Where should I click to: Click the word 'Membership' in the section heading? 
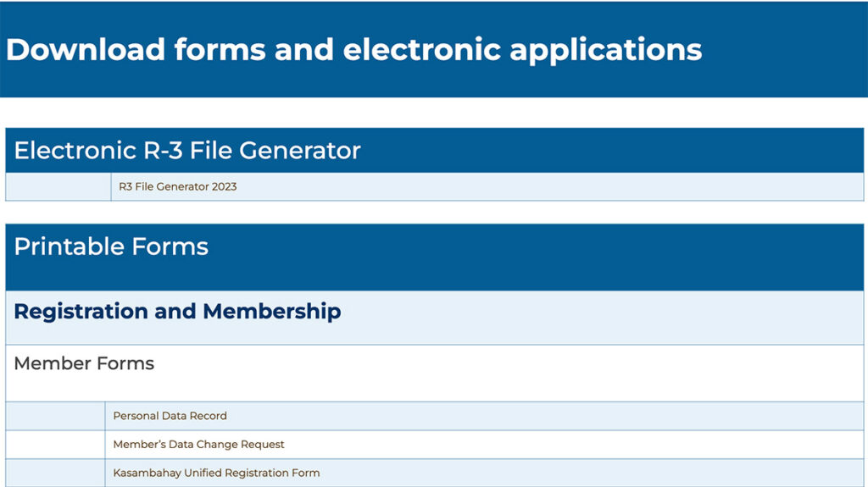272,312
